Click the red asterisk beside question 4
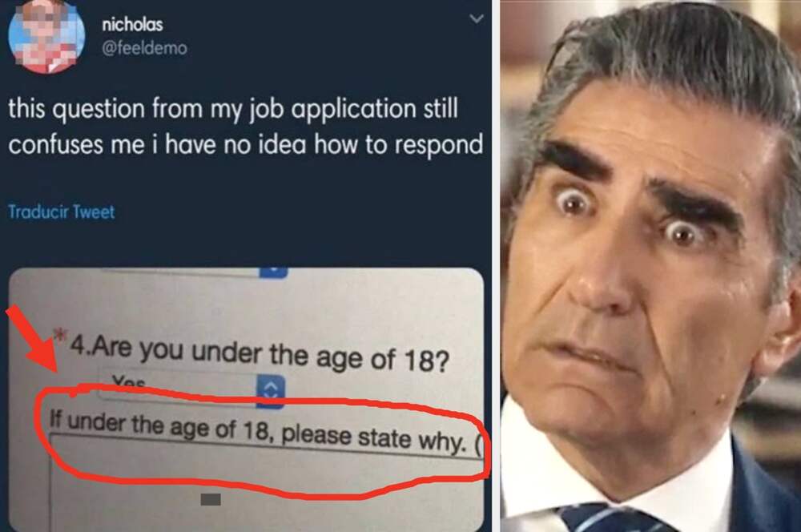This screenshot has height=532, width=801. pos(61,337)
